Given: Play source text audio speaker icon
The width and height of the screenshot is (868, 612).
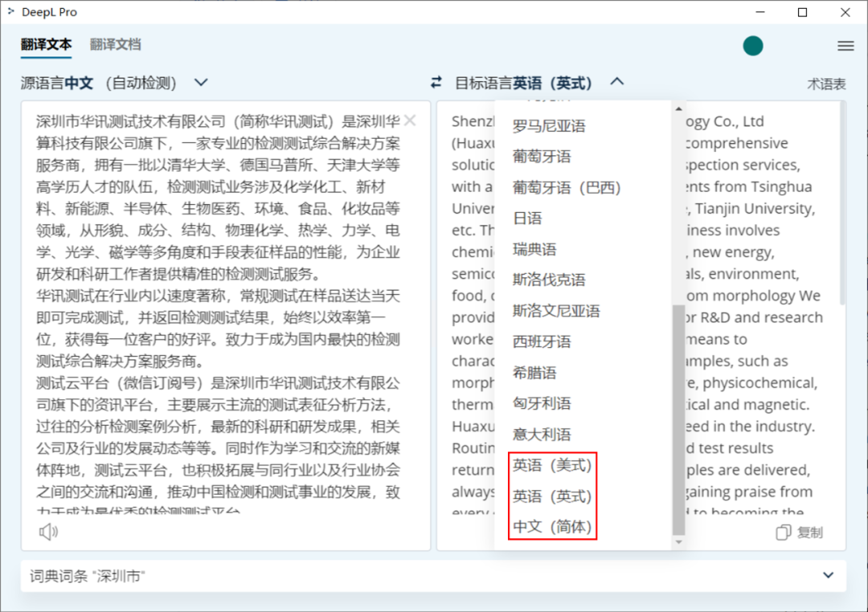Looking at the screenshot, I should point(48,532).
